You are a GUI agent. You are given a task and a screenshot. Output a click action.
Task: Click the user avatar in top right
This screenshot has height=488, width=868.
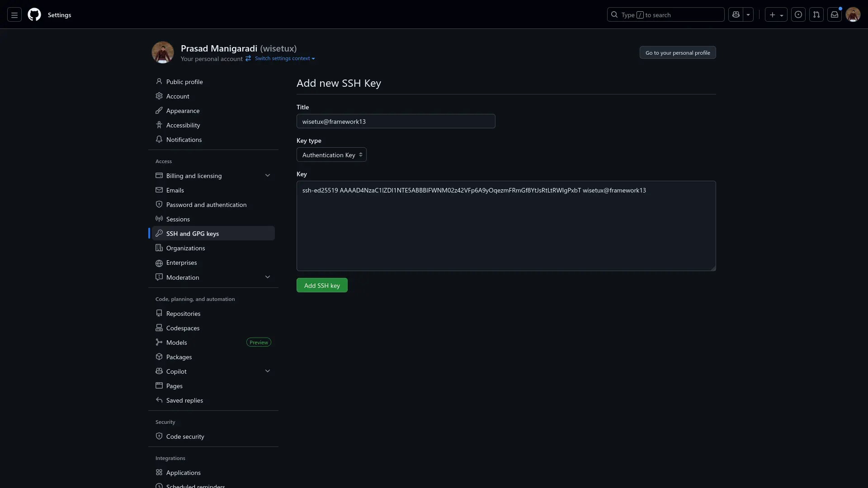click(x=853, y=15)
